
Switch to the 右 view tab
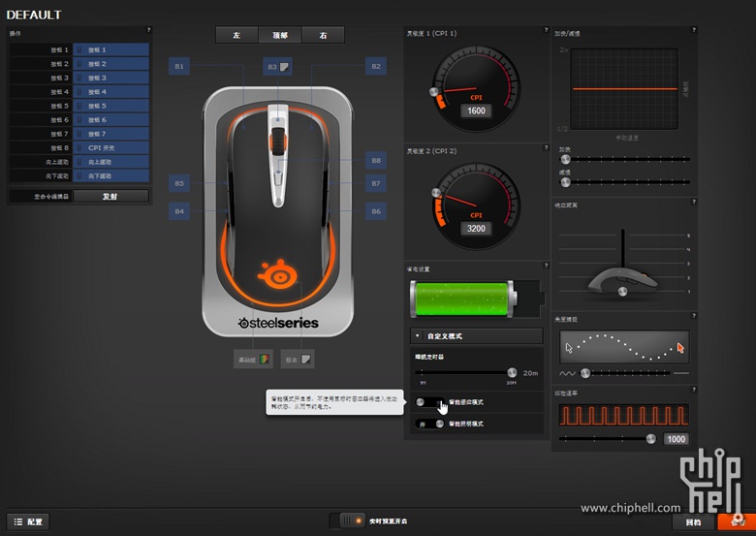[323, 35]
